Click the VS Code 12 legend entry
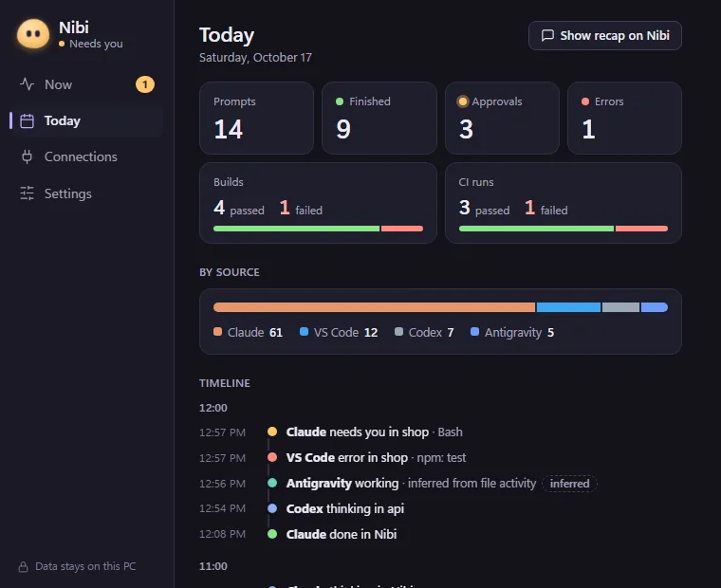 (x=339, y=332)
